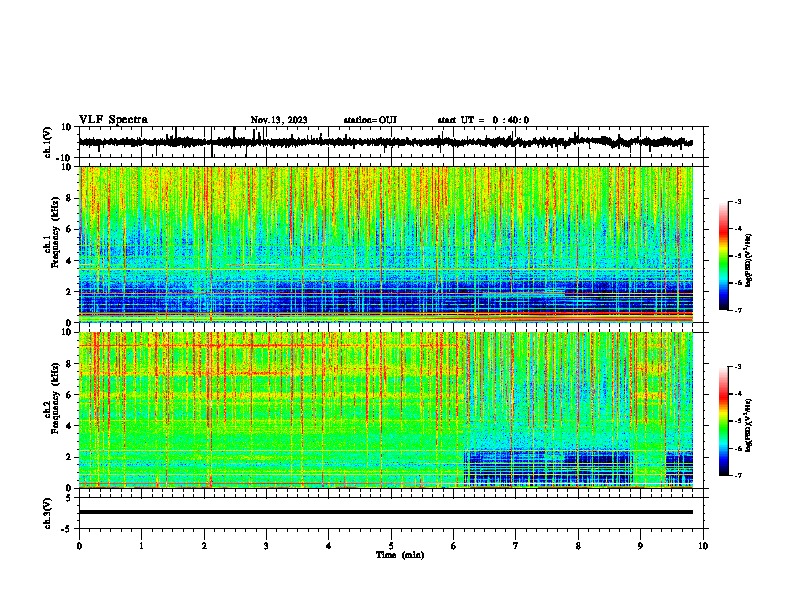Click the ch.3 flat voltage trace
Viewport: 792px width, 612px height.
tap(386, 512)
